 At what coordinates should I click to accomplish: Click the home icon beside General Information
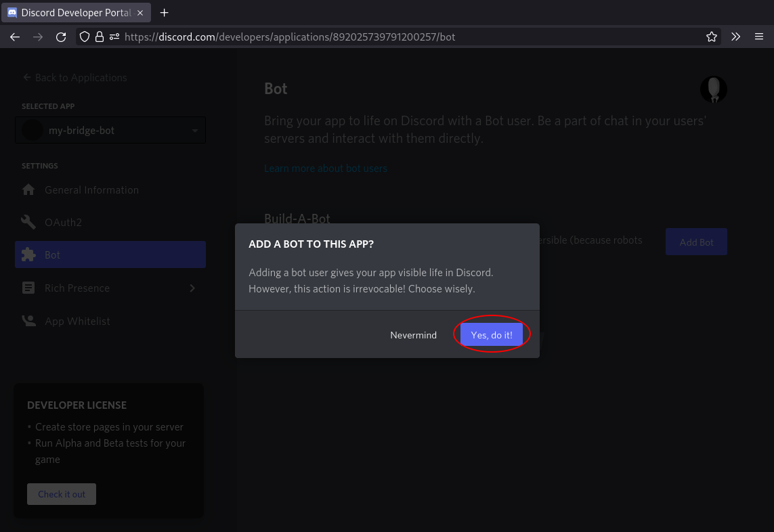coord(28,190)
